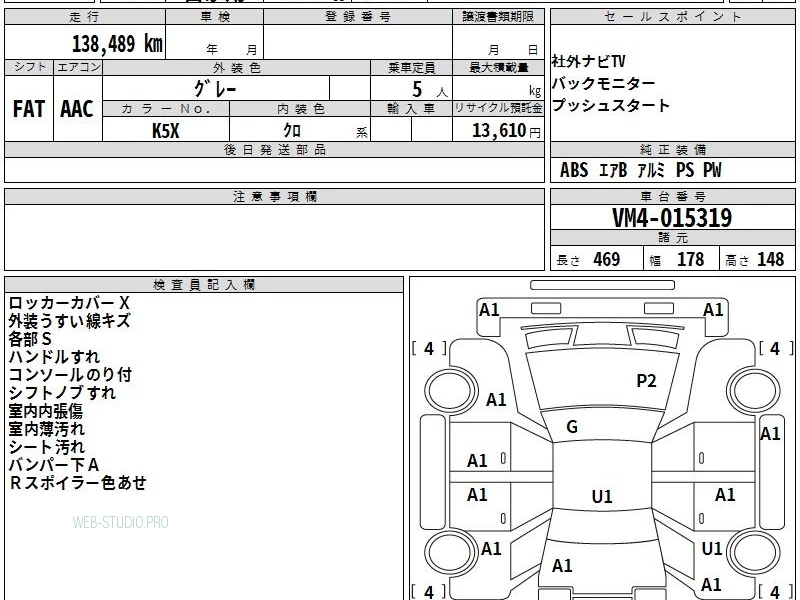800x600 pixels.
Task: Select the inspector note 室内内張傷
Action: [45, 411]
